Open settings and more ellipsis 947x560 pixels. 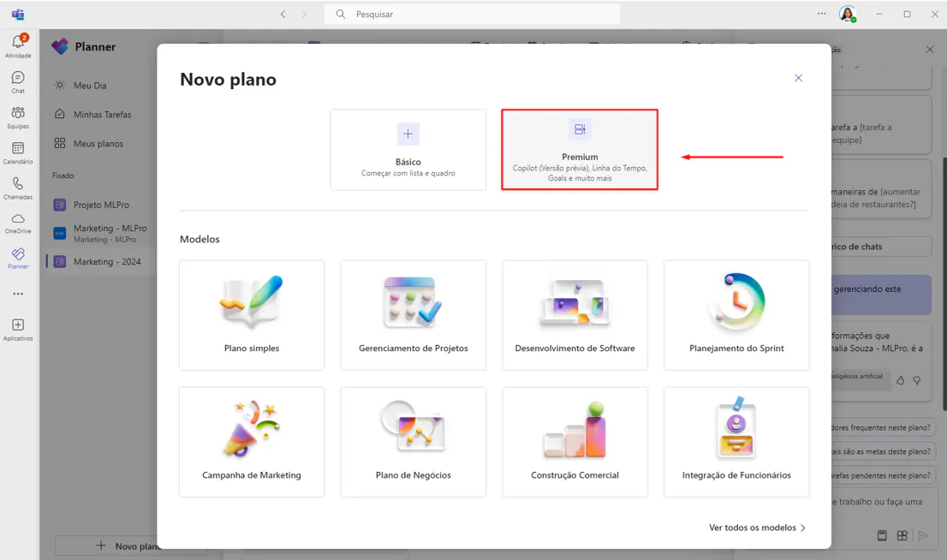click(x=822, y=14)
